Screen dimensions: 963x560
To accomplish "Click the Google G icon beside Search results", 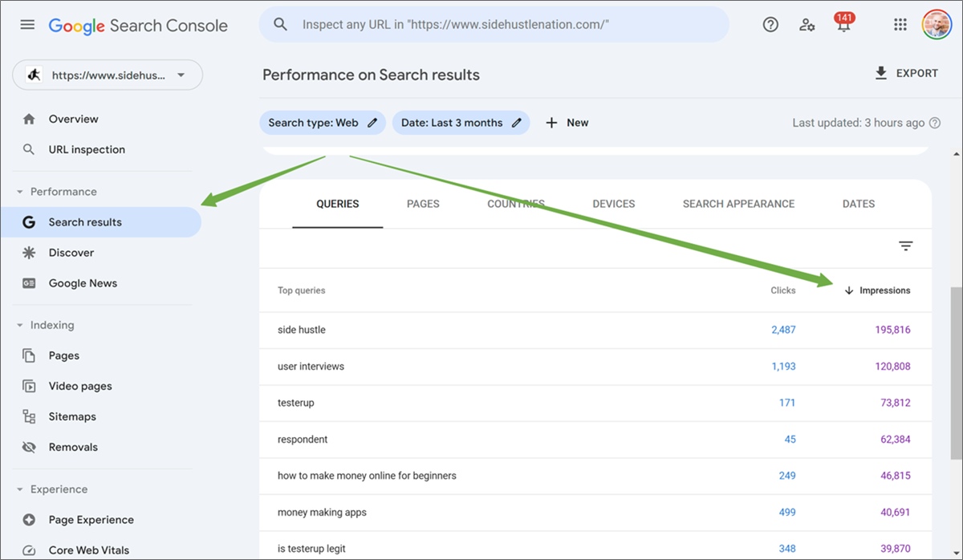I will click(x=29, y=222).
